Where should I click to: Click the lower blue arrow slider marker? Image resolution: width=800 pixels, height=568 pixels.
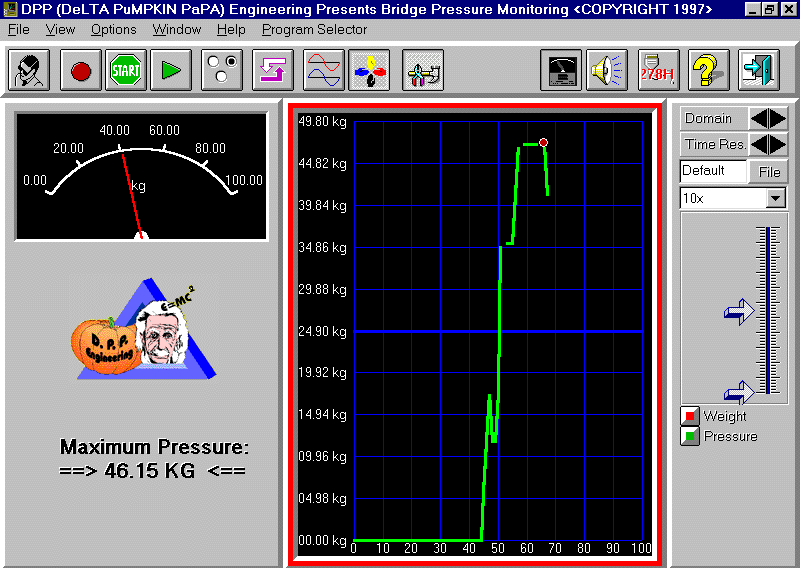click(x=739, y=393)
